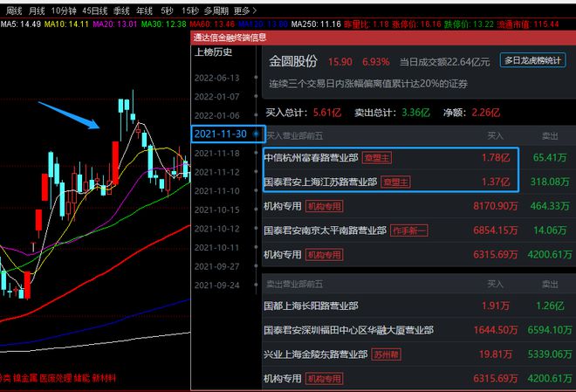Image resolution: width=576 pixels, height=392 pixels.
Task: Click the 净额 2.26亿 value
Action: pos(485,113)
